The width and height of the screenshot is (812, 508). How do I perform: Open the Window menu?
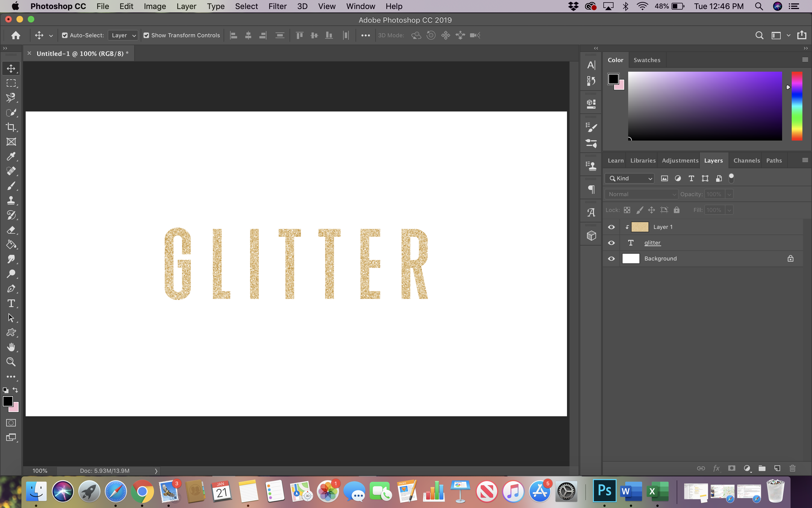[x=360, y=6]
